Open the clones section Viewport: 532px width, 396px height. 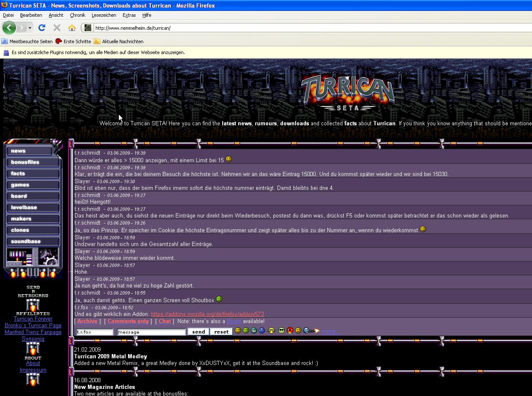click(32, 230)
